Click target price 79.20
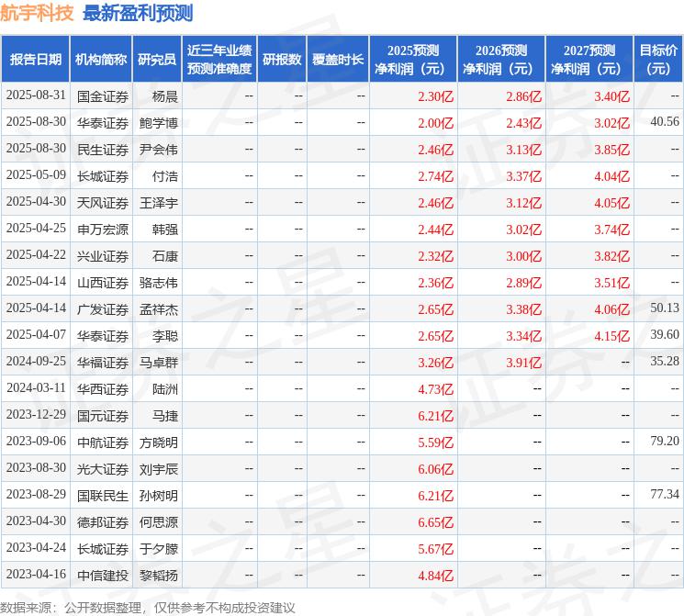 tap(665, 441)
